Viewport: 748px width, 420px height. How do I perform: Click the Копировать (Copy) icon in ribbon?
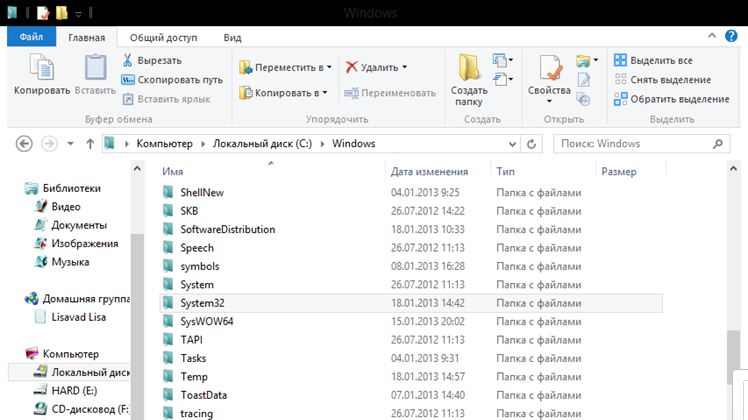(x=41, y=68)
